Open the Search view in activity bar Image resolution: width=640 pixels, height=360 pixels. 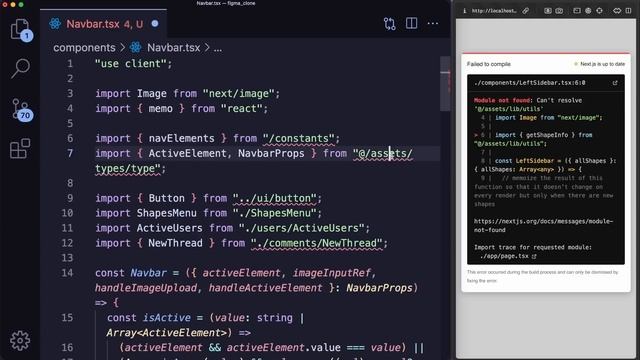[x=20, y=68]
